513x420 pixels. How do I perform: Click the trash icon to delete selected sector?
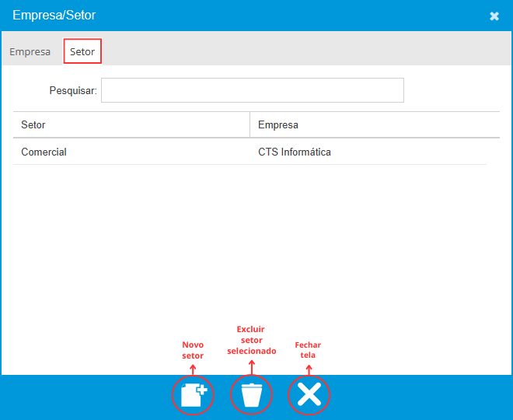[x=251, y=395]
